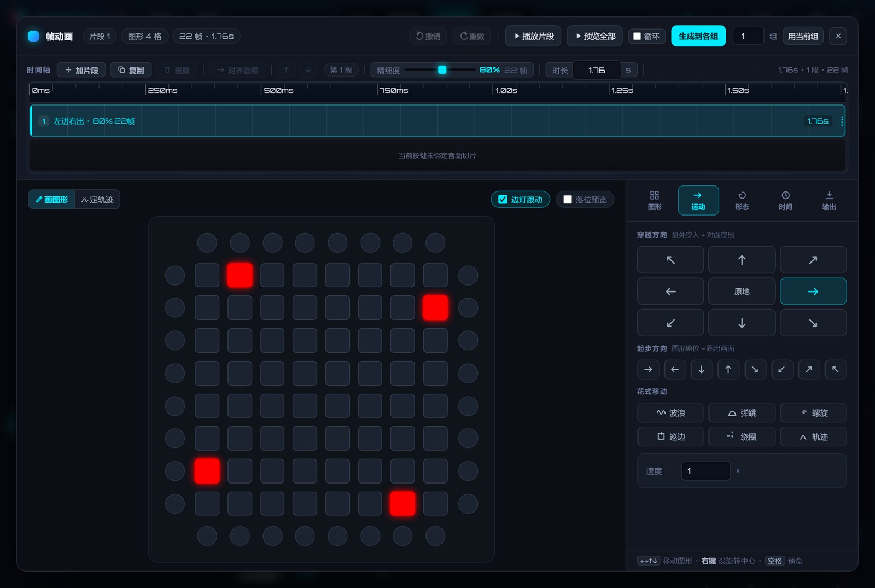875x588 pixels.
Task: Close the 帧动画 dialog
Action: (x=838, y=36)
